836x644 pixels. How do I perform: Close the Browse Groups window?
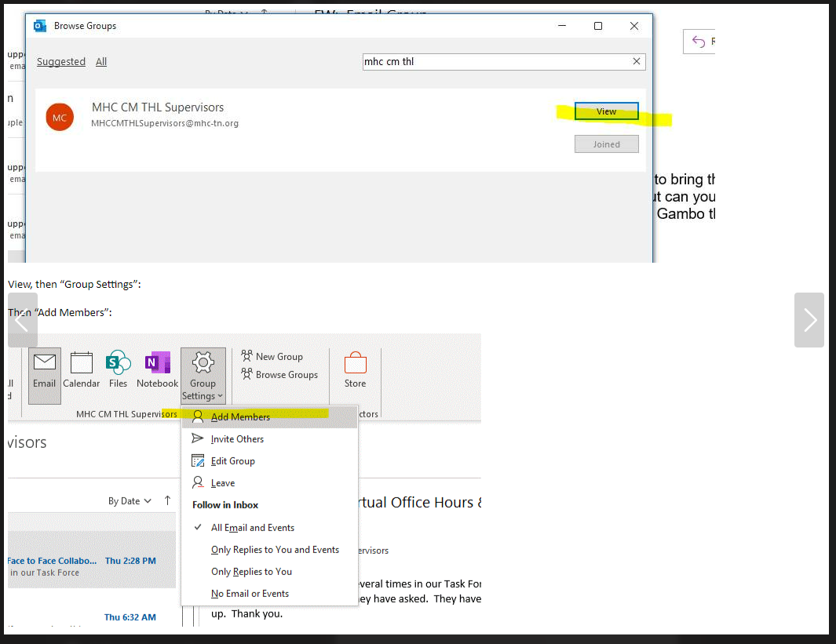[x=634, y=26]
